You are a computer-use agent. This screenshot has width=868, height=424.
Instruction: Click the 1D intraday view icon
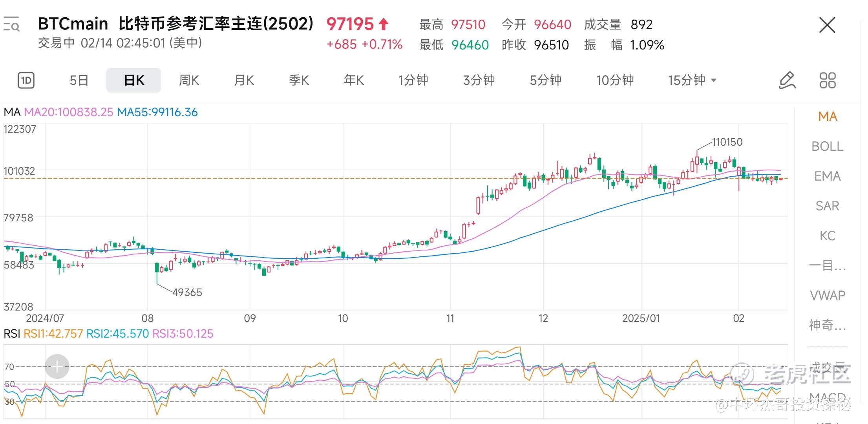[x=26, y=80]
